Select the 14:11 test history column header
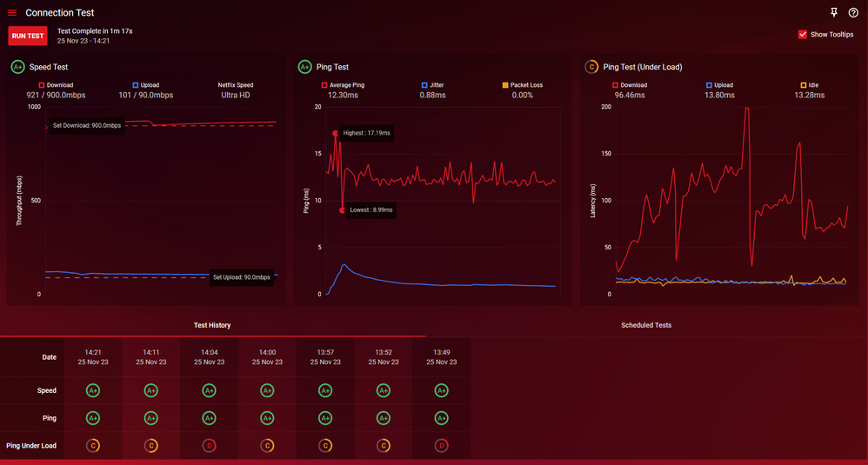Viewport: 868px width, 465px height. tap(150, 357)
